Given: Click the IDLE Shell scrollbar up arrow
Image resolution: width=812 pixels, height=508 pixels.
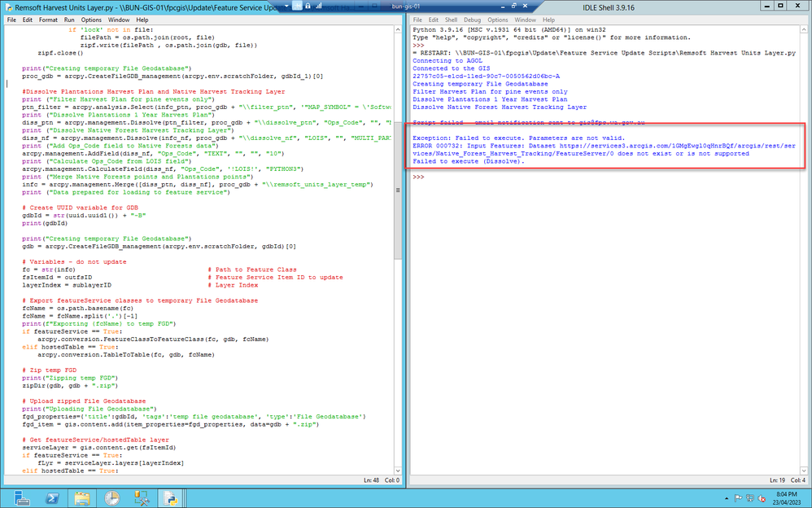Looking at the screenshot, I should [x=804, y=29].
